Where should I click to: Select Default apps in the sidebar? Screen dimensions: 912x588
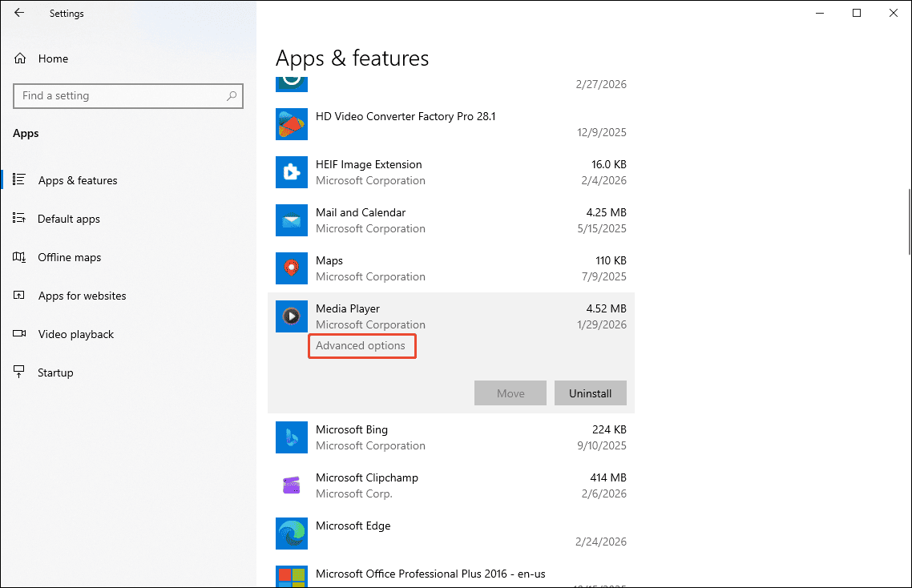(x=68, y=219)
